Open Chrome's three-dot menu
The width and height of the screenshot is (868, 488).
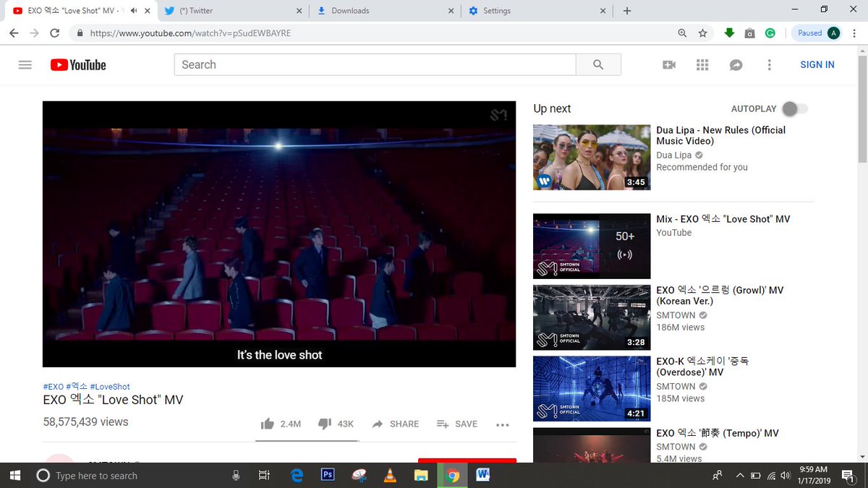click(x=854, y=33)
